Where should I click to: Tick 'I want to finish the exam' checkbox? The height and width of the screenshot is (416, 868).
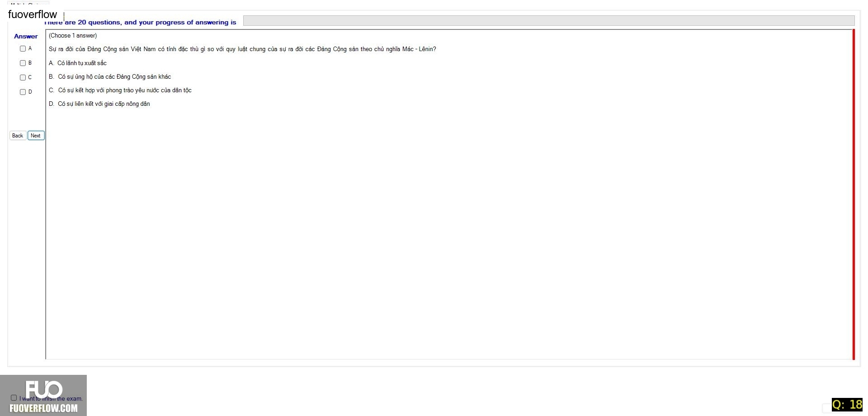tap(14, 398)
